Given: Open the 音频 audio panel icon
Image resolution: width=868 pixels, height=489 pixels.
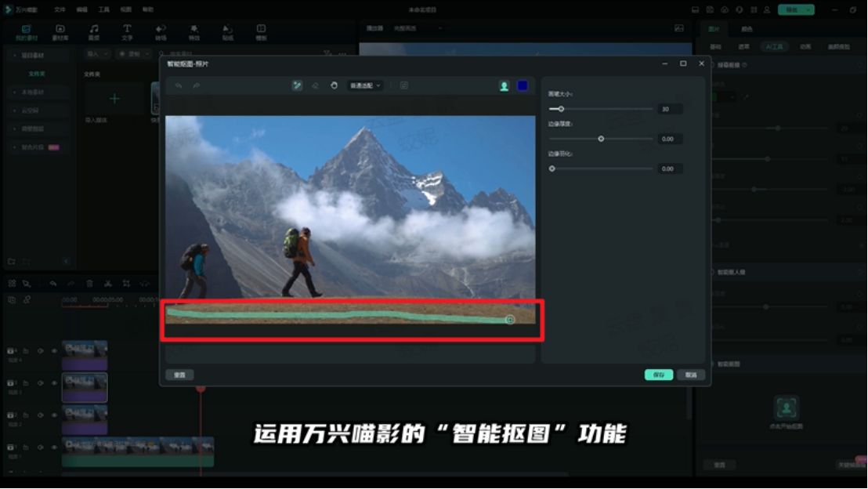Looking at the screenshot, I should (94, 32).
